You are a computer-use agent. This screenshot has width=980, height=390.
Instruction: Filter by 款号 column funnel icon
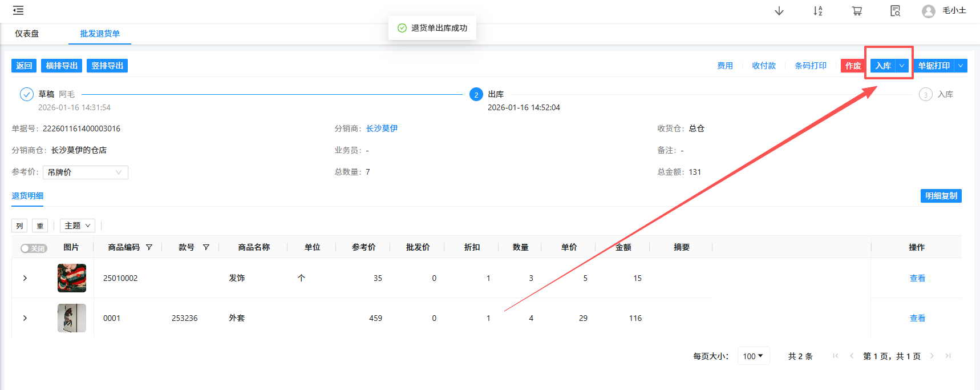pos(206,247)
